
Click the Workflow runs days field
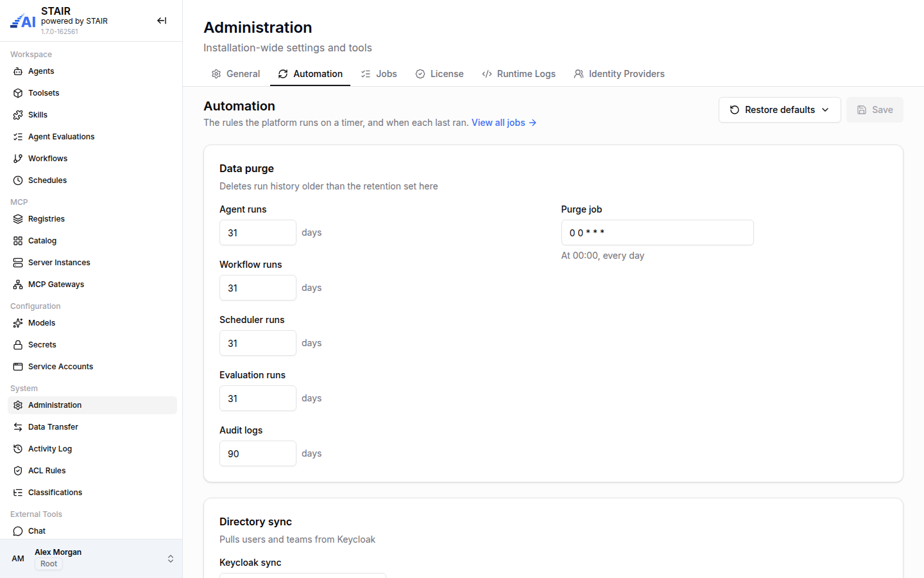pos(258,288)
